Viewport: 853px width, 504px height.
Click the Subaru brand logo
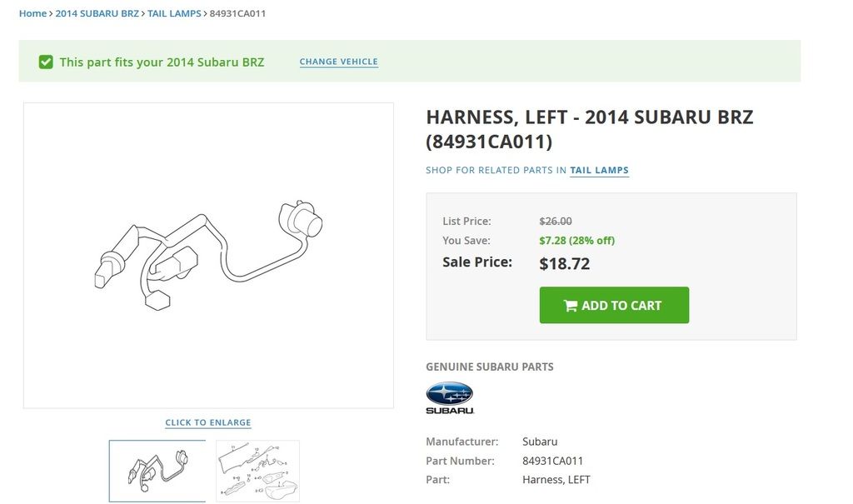(x=449, y=398)
